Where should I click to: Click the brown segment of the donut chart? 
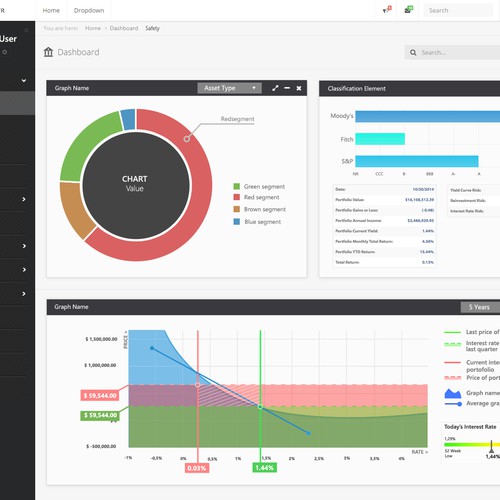74,209
